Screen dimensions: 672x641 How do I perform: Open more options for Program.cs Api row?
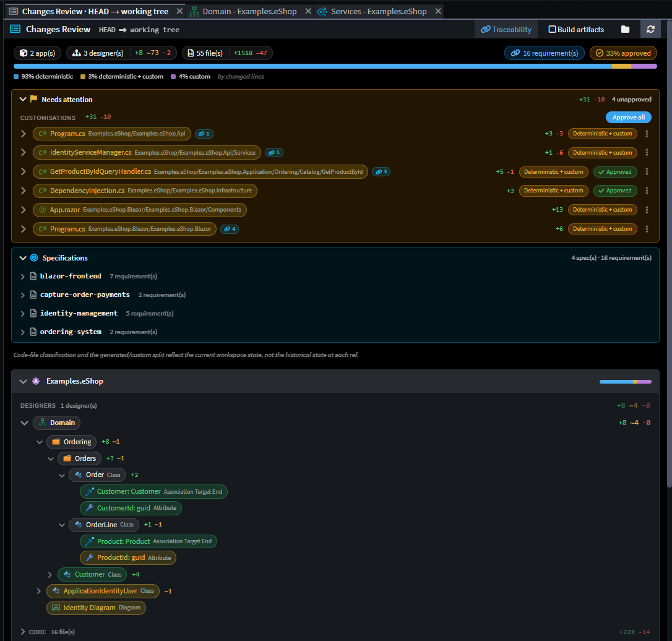[647, 134]
